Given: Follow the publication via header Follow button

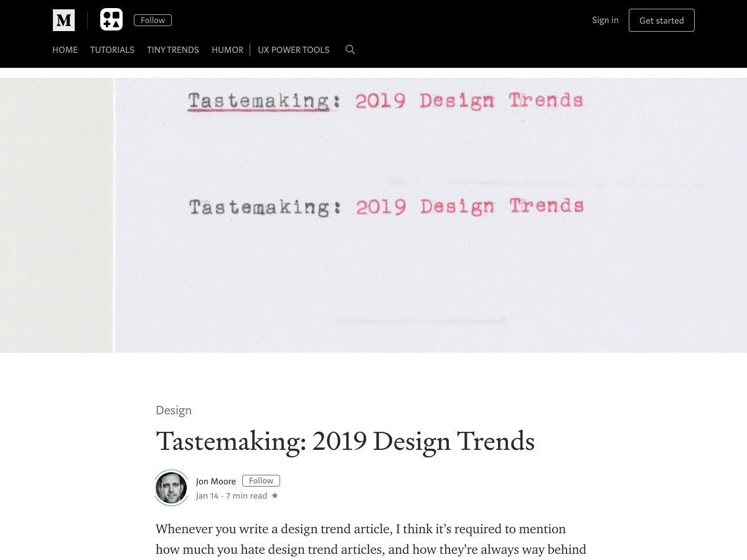Looking at the screenshot, I should [153, 20].
